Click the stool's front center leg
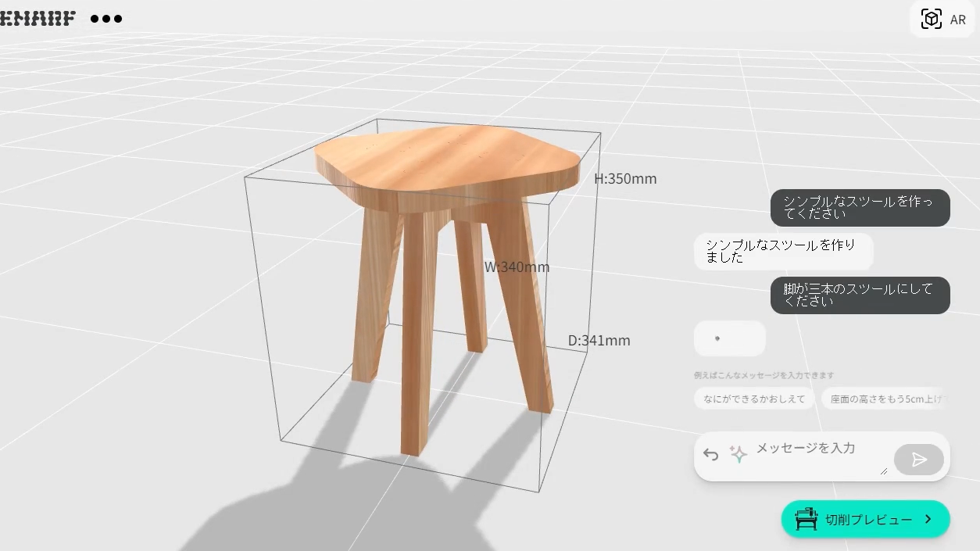The image size is (980, 551). click(417, 336)
